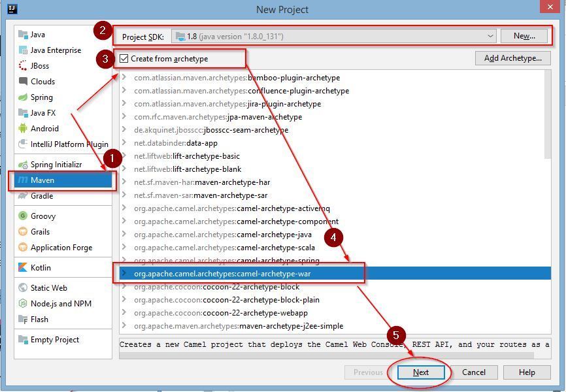Viewport: 566px width, 392px height.
Task: Open the Project SDK dropdown
Action: point(334,36)
